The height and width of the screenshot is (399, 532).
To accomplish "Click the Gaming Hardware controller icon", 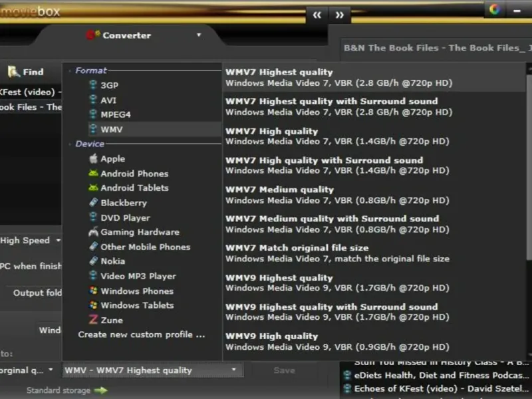I will click(x=93, y=231).
